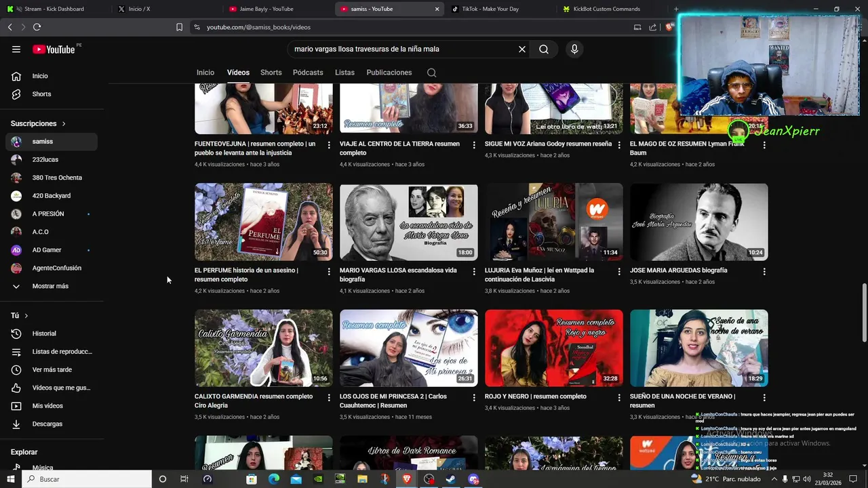The height and width of the screenshot is (488, 868).
Task: Click the YouTube logo
Action: click(x=54, y=49)
